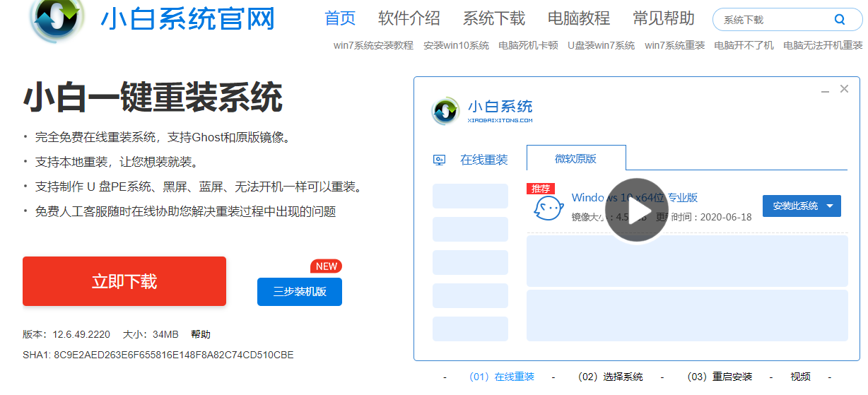Click the Windows 10 smiley face icon
Viewport: 868px width, 395px height.
(549, 208)
